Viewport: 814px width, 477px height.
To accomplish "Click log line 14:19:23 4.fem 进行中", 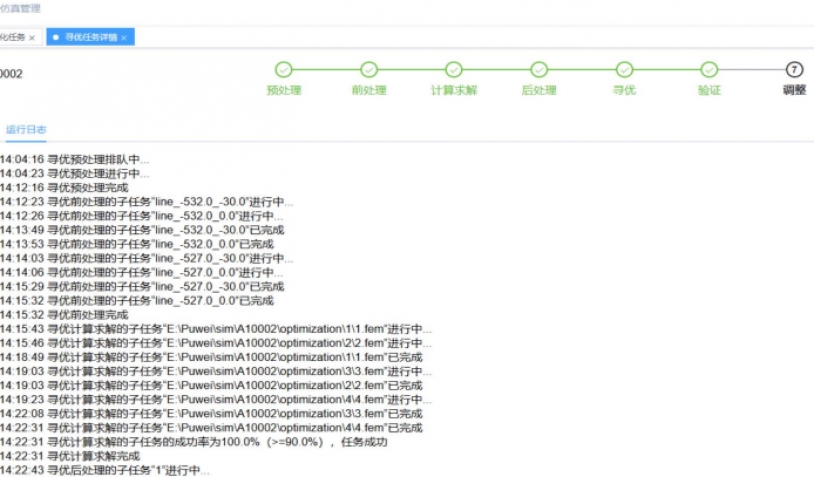I will [x=215, y=400].
